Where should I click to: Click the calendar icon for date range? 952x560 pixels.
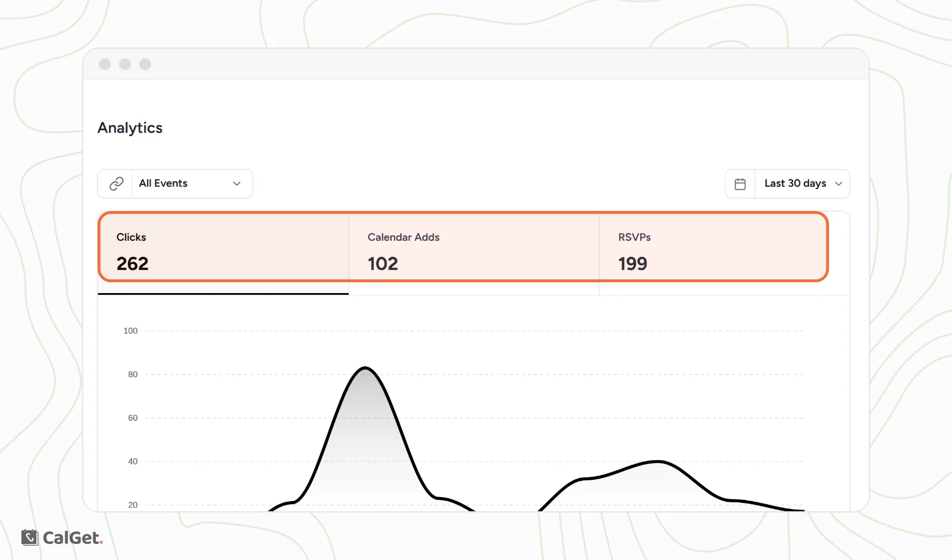(x=740, y=184)
